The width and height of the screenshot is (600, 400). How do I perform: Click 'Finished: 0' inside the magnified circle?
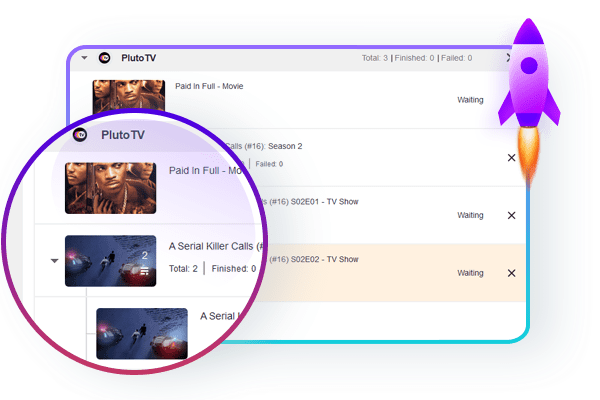(x=234, y=269)
